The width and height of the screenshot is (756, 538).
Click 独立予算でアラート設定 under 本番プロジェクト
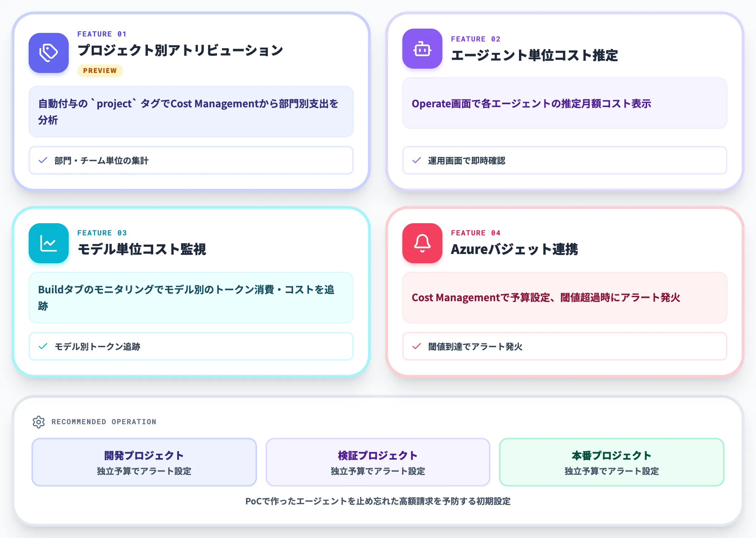pos(612,471)
